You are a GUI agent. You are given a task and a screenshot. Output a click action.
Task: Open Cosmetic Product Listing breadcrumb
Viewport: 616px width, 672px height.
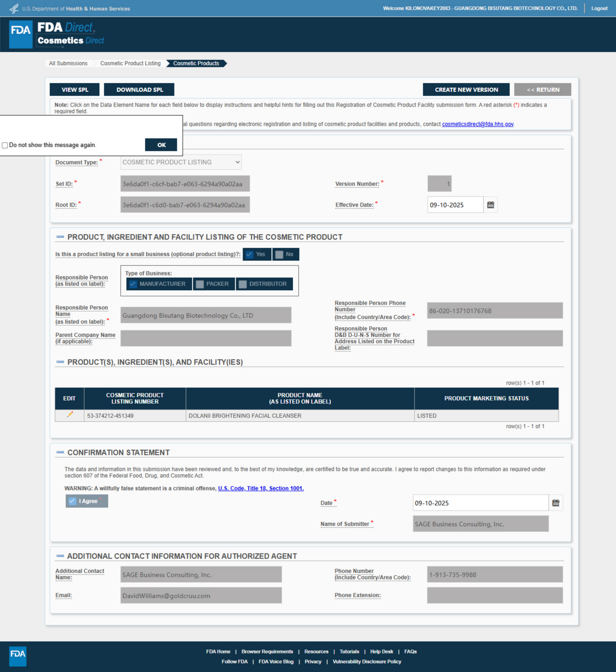tap(130, 63)
